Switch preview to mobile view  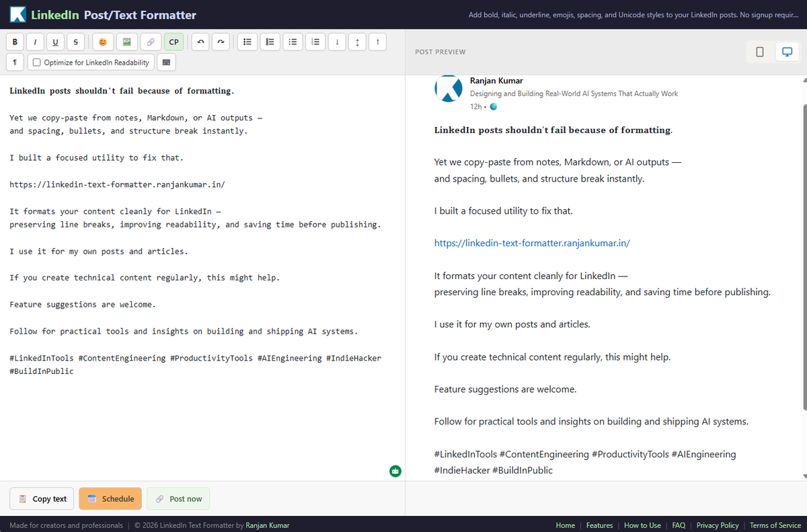click(760, 52)
